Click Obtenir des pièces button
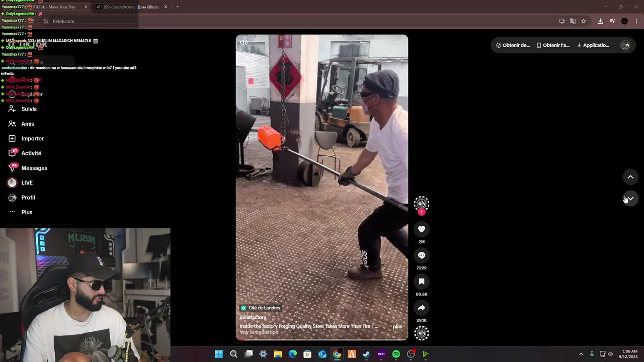The image size is (644, 362). click(513, 45)
